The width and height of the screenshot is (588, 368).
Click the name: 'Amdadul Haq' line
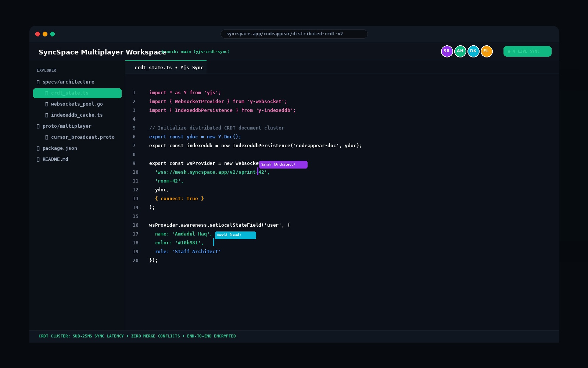[x=183, y=234]
